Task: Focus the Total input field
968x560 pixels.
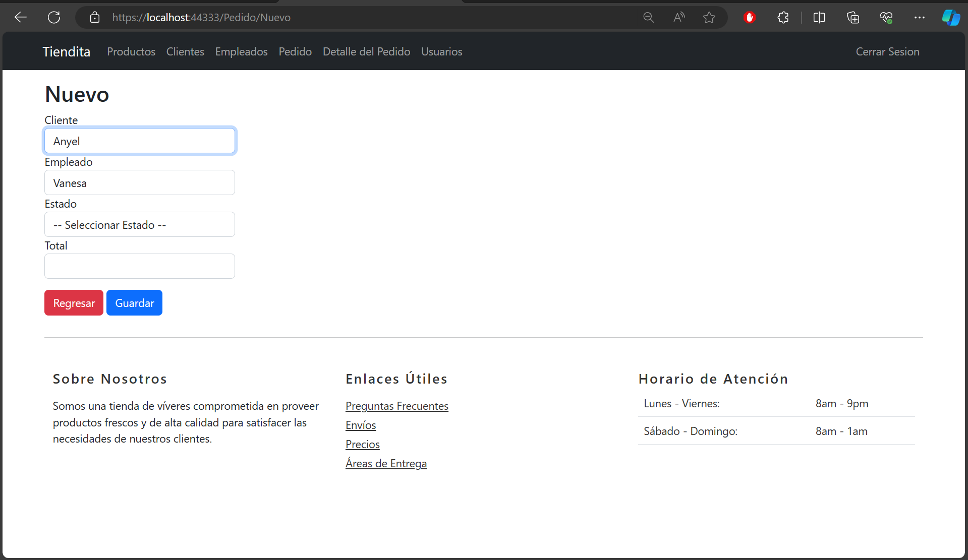Action: tap(140, 266)
